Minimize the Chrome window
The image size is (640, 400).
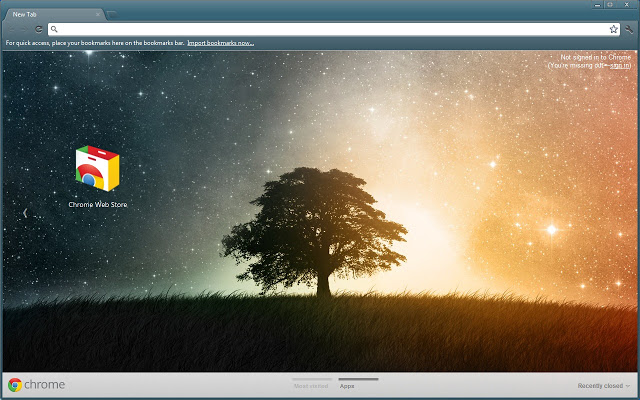point(596,4)
